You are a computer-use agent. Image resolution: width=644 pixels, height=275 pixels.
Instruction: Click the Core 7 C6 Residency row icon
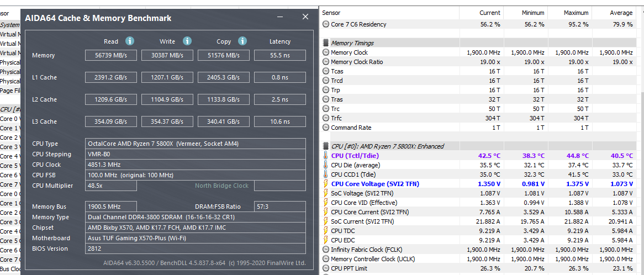(326, 24)
